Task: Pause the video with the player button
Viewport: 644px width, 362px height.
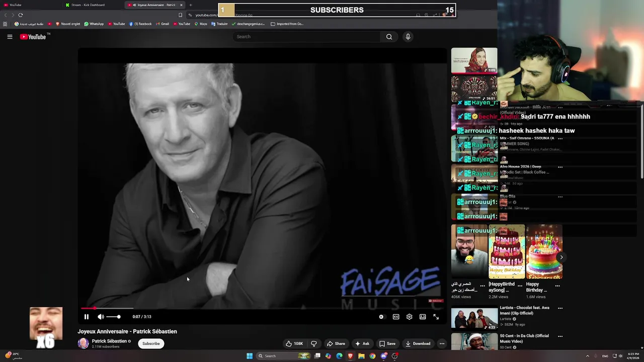Action: coord(87,317)
